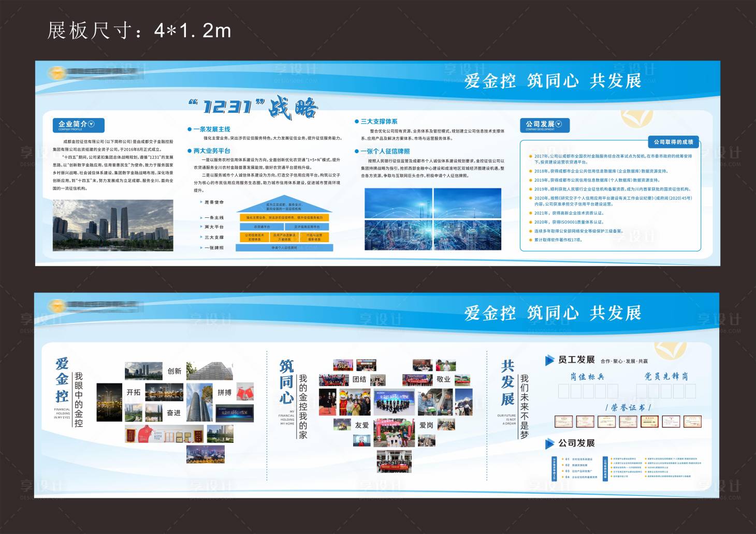Click the first empty photo box under 岗位标兵

[564, 391]
